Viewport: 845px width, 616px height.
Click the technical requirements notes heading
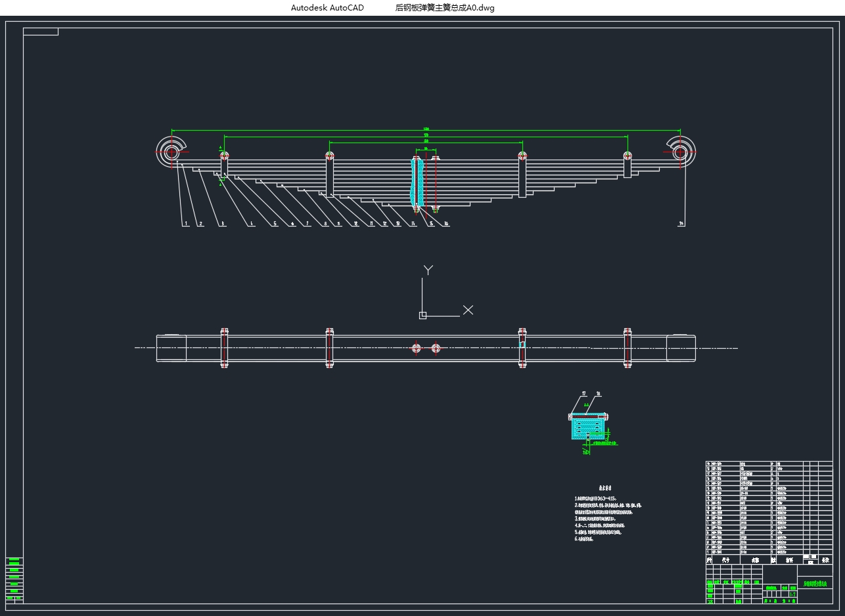point(605,489)
